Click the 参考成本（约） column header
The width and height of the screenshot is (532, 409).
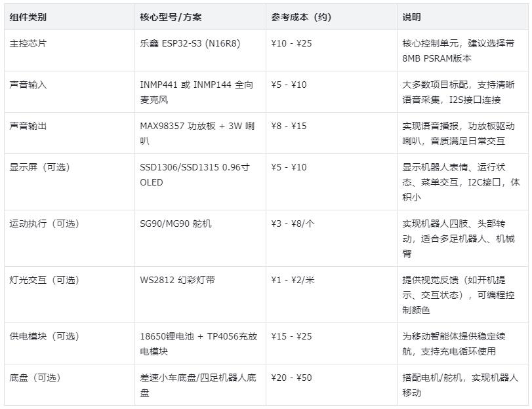pos(331,17)
